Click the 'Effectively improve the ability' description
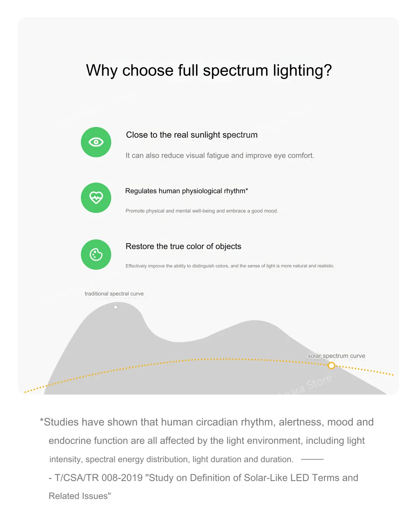The image size is (420, 528). (230, 266)
